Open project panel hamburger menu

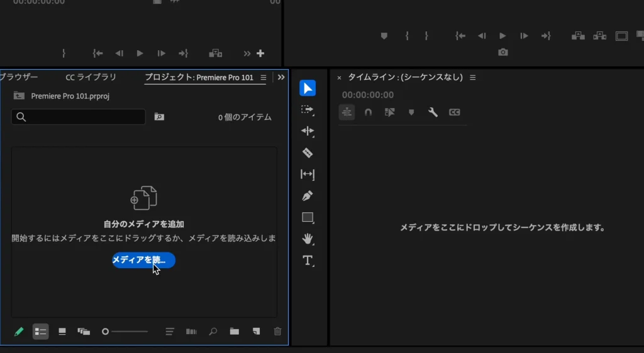coord(264,77)
